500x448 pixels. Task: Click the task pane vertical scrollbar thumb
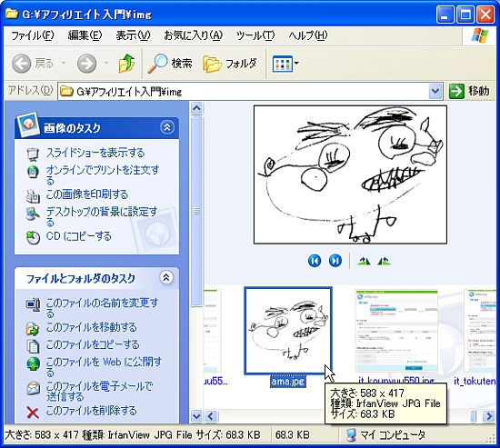click(196, 211)
